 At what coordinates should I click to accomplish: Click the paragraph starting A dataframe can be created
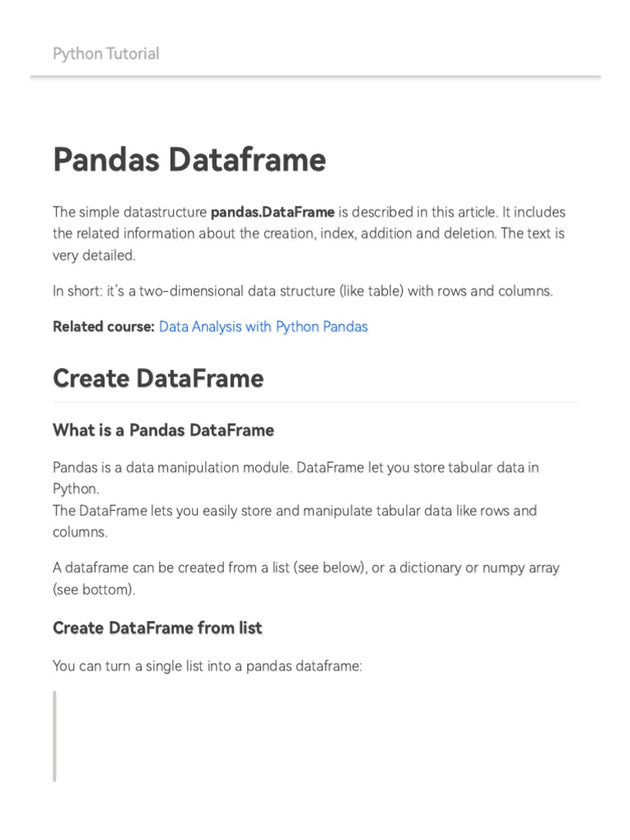(306, 568)
